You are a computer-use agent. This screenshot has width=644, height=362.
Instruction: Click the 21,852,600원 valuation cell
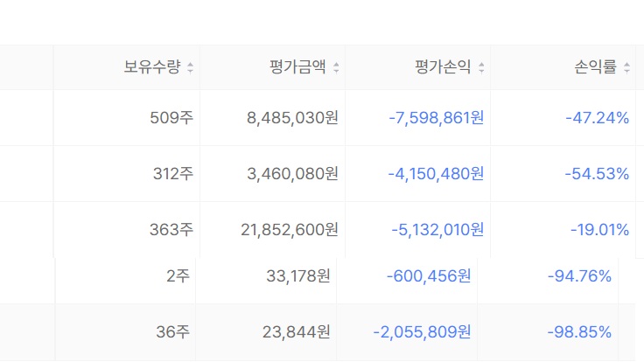290,230
